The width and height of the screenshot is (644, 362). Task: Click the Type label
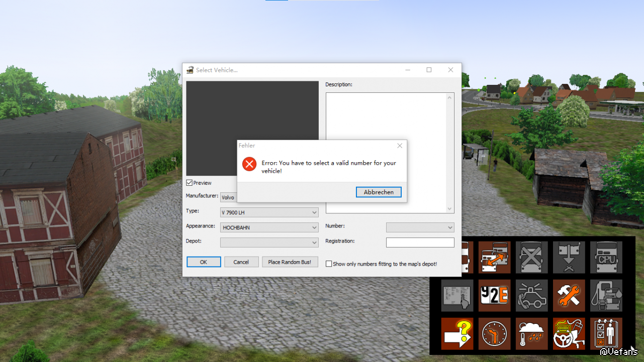tap(193, 211)
